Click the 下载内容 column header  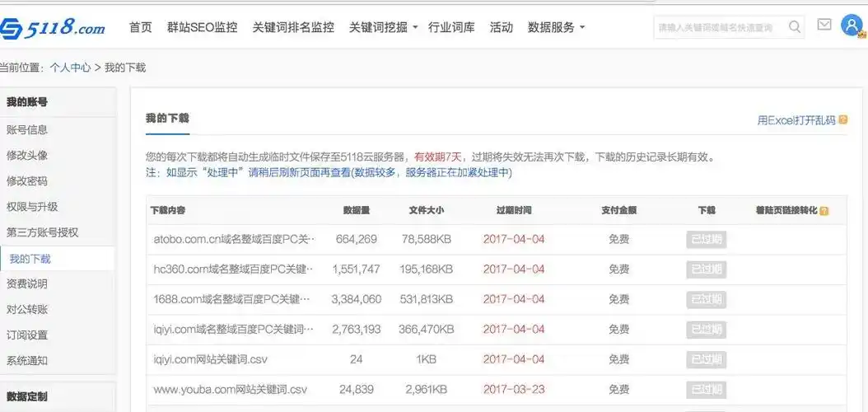pyautogui.click(x=168, y=210)
